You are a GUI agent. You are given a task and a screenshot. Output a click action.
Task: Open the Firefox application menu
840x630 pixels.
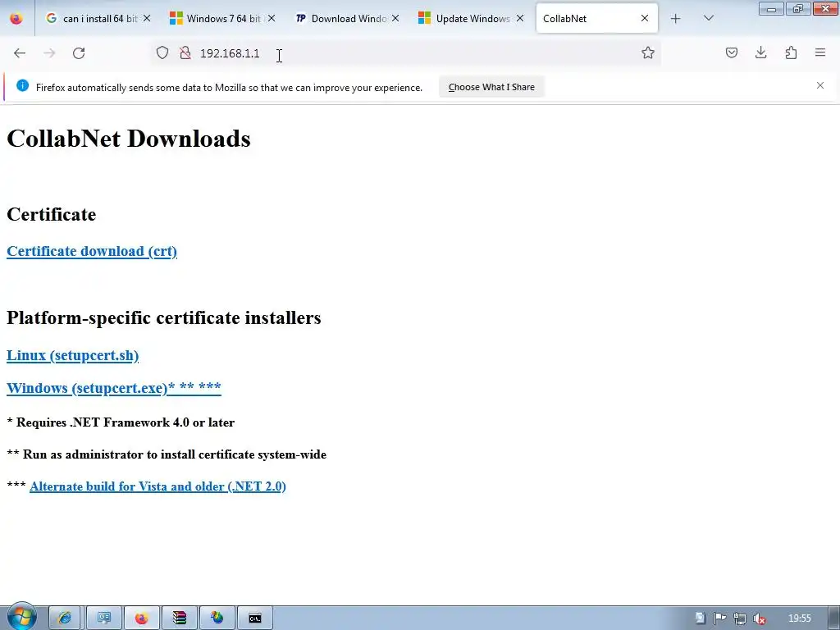[x=820, y=52]
